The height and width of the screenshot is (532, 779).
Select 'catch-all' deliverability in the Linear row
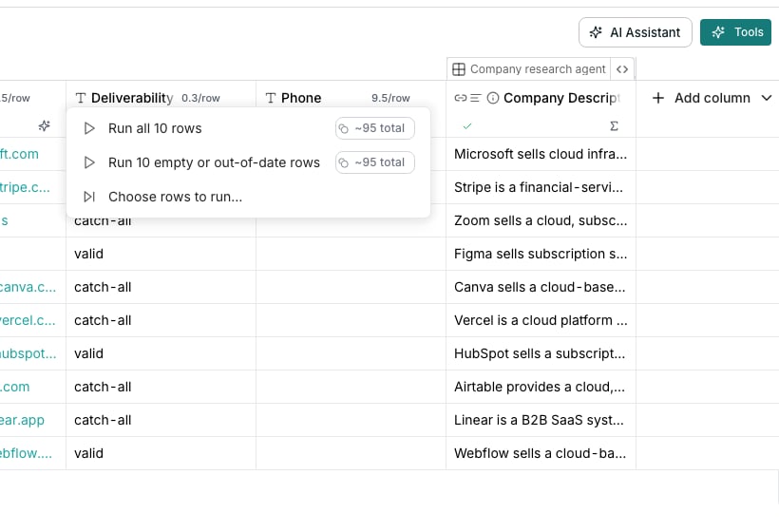click(x=161, y=420)
